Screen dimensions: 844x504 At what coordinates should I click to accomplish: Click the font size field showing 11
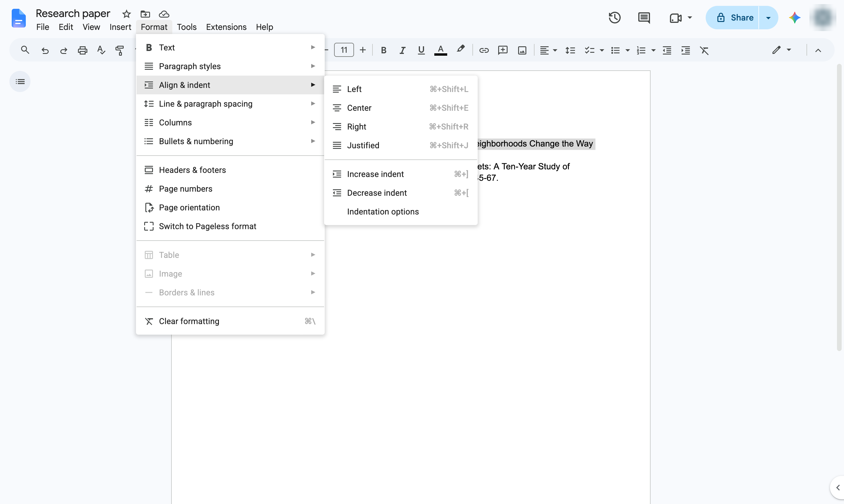344,50
